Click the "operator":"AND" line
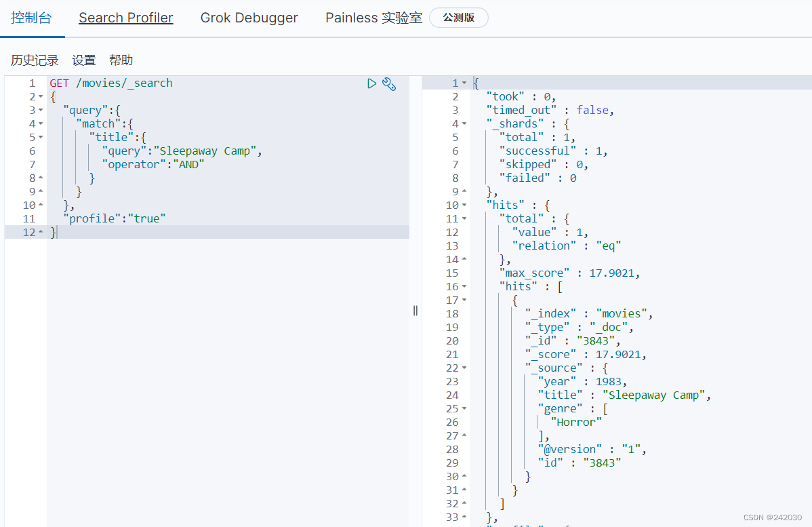This screenshot has width=812, height=527. point(153,164)
